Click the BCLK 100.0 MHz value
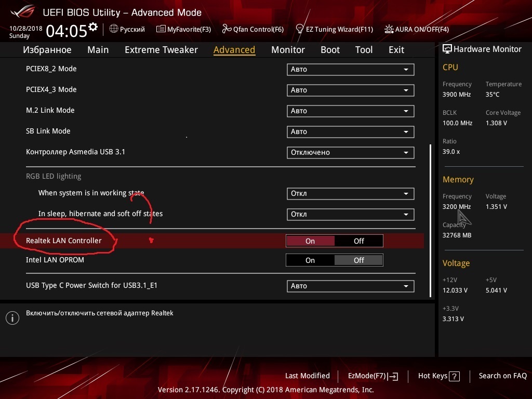The width and height of the screenshot is (532, 399). [x=457, y=123]
